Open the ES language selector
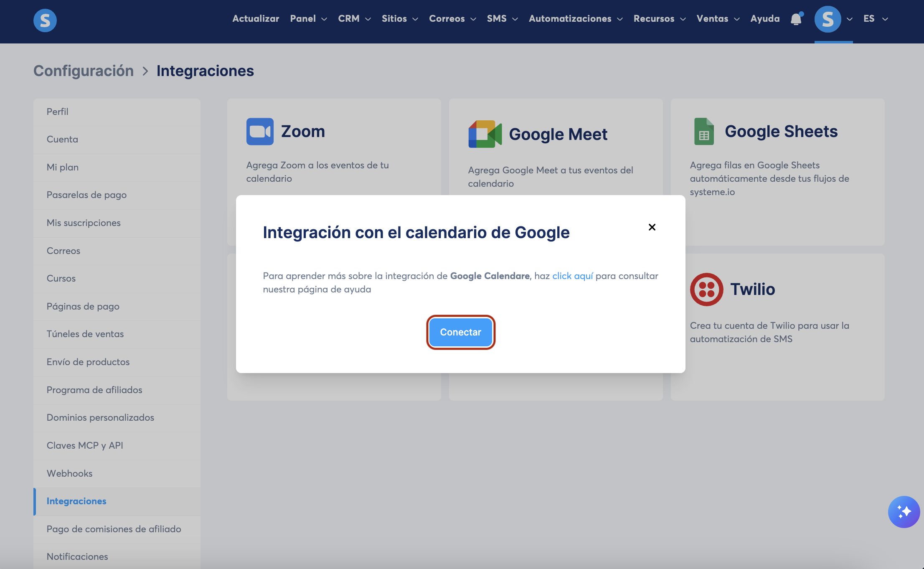Image resolution: width=924 pixels, height=569 pixels. (x=876, y=18)
